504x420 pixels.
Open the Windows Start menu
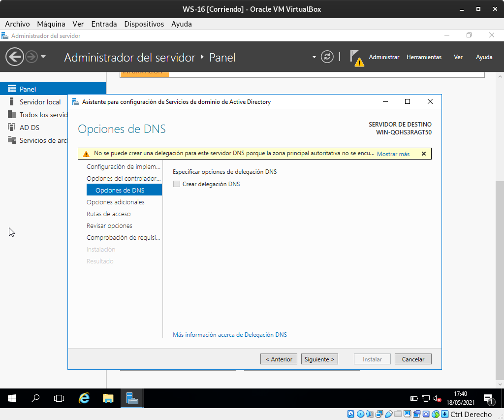(x=12, y=398)
